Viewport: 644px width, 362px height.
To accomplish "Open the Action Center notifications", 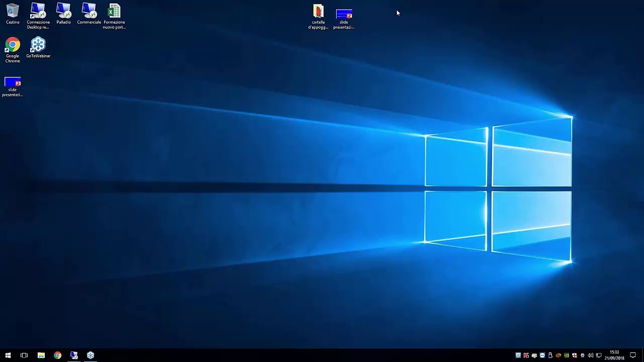I will tap(633, 355).
